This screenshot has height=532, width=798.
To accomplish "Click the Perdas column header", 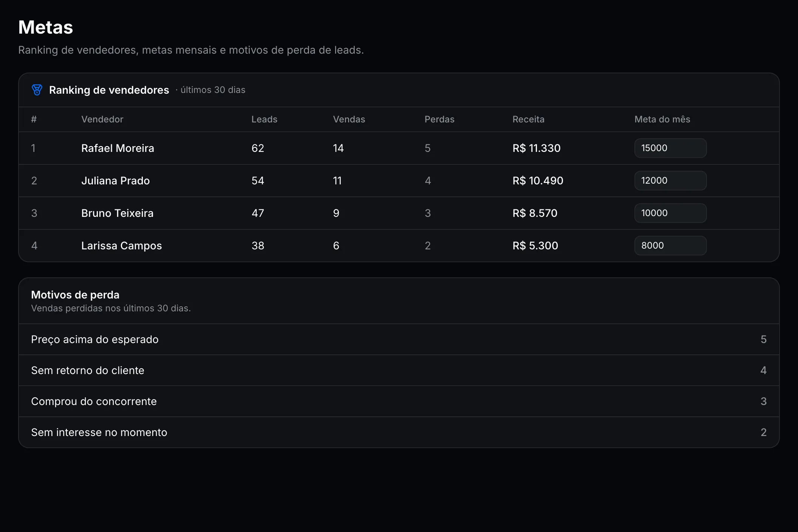I will [439, 119].
